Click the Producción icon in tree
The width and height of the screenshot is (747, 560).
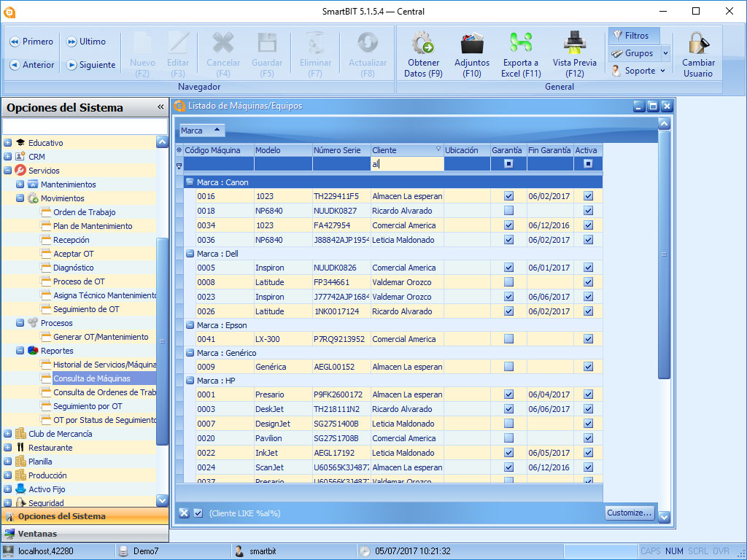click(20, 475)
